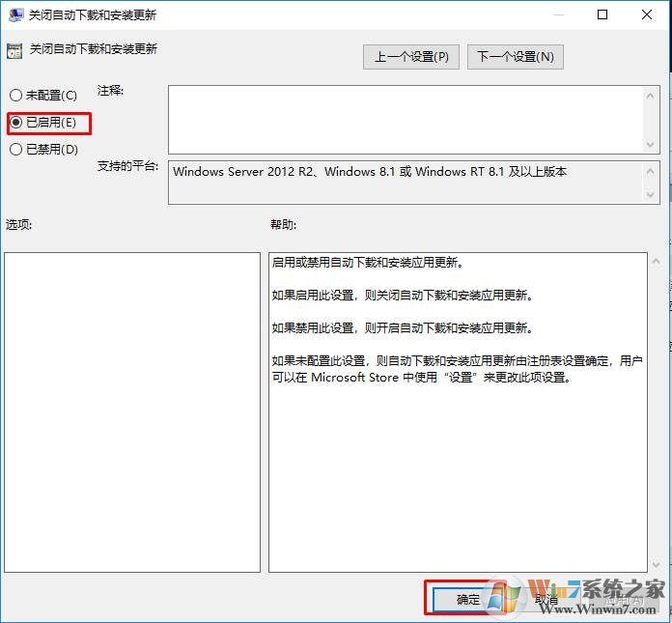Click the policy icon beside the setting title

14,51
